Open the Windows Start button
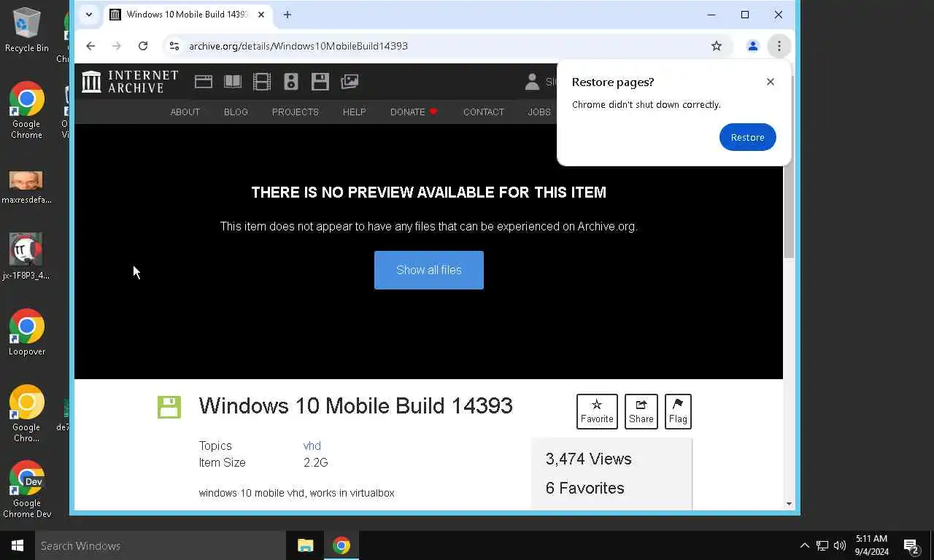This screenshot has width=934, height=560. pos(18,545)
